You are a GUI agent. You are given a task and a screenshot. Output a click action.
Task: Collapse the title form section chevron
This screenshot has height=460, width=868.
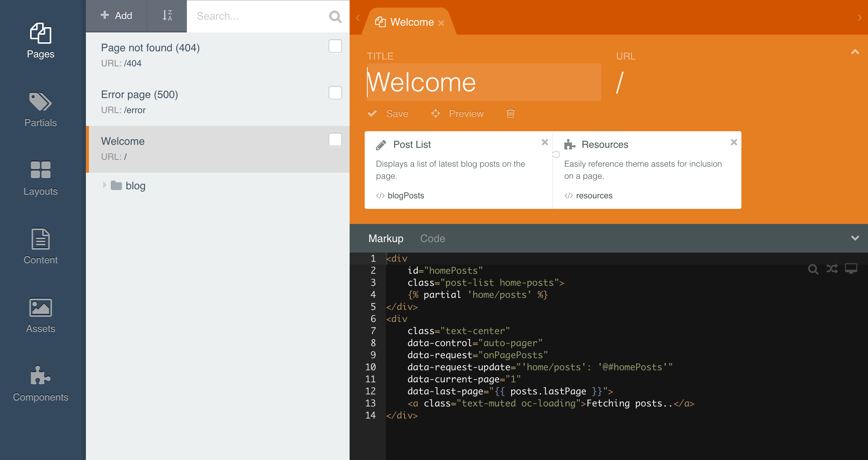point(855,52)
